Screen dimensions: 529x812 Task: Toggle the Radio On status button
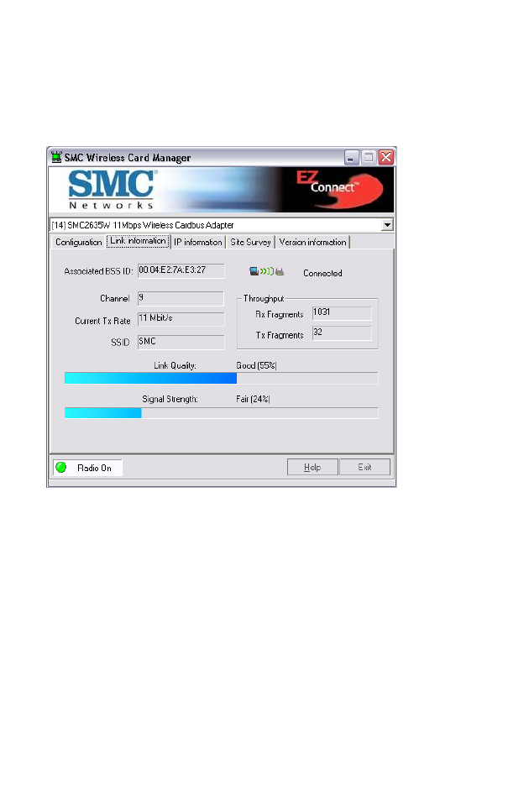point(87,468)
